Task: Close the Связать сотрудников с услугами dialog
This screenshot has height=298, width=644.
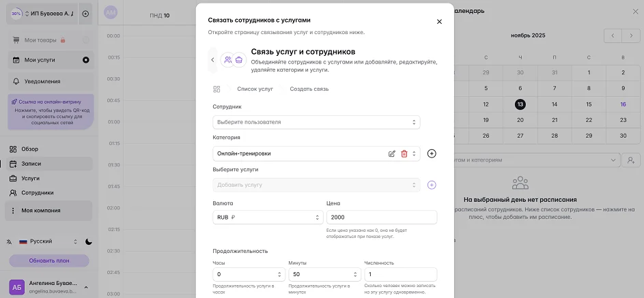Action: coord(439,21)
